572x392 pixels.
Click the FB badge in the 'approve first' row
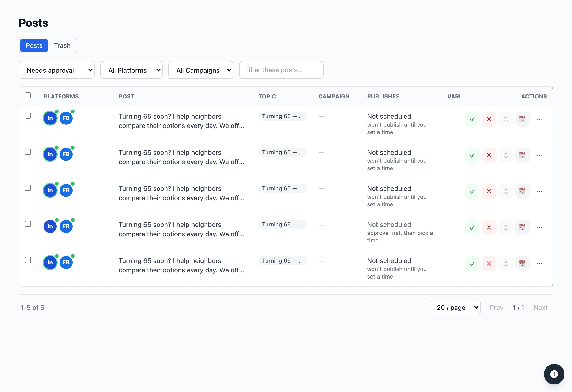click(66, 226)
